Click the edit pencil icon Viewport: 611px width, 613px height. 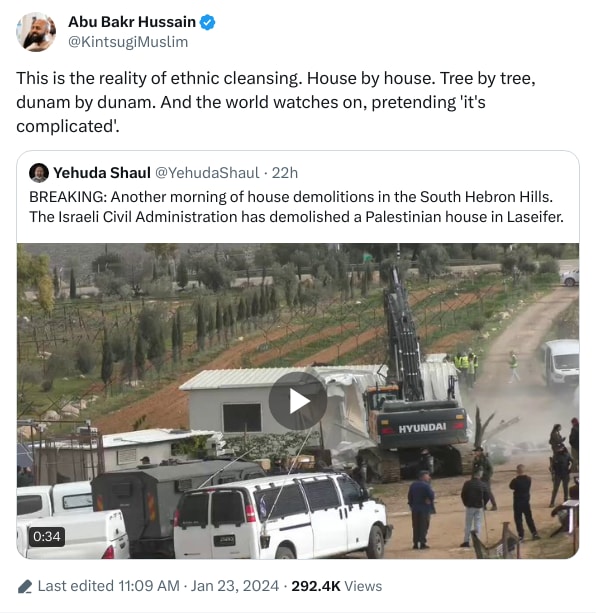point(25,587)
